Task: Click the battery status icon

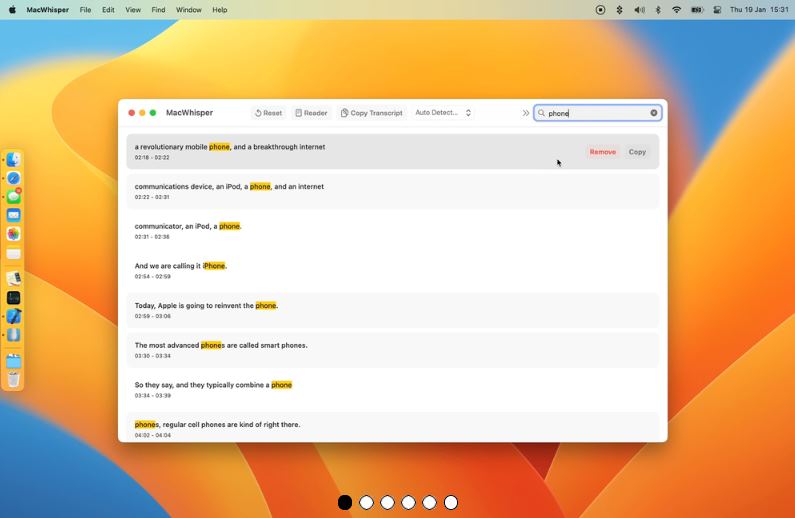Action: point(698,10)
